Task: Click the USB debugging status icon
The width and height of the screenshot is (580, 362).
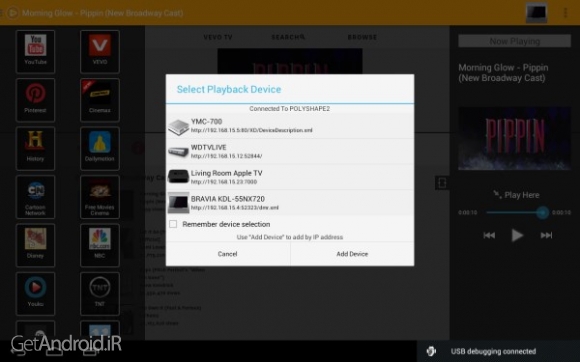Action: (x=431, y=351)
